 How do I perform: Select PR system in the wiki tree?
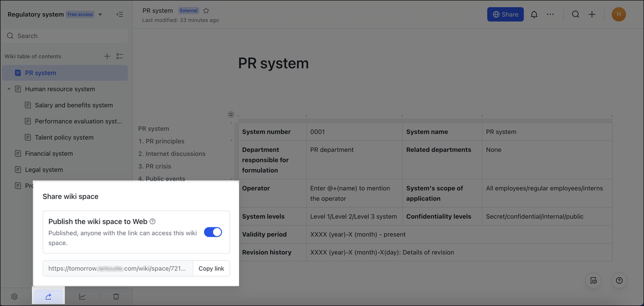[65, 73]
